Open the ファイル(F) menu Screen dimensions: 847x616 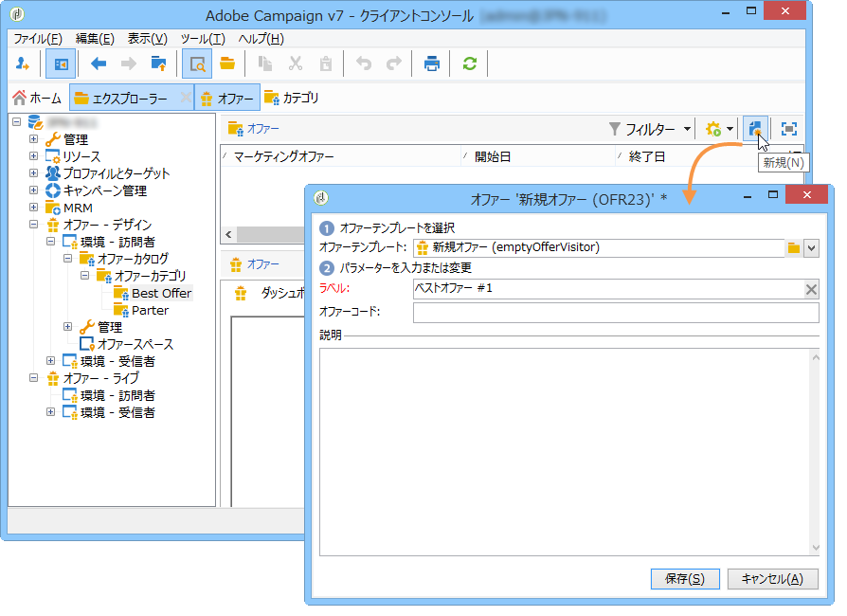point(38,39)
